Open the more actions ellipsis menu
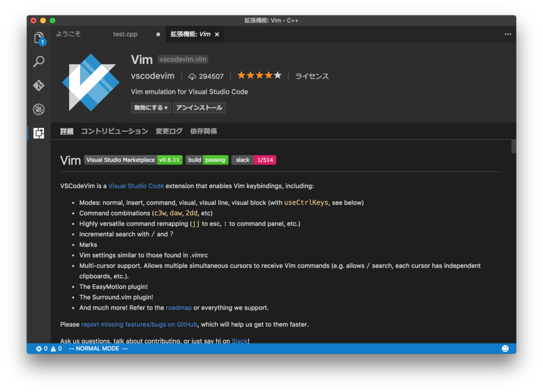543x392 pixels. tap(507, 34)
